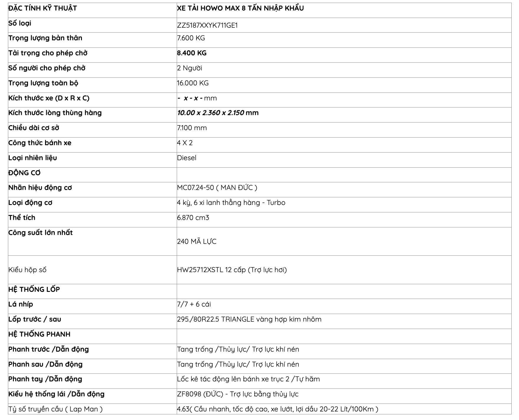The height and width of the screenshot is (420, 519).
Task: Click model number ZZ5187XXYK711GE1
Action: click(x=207, y=25)
